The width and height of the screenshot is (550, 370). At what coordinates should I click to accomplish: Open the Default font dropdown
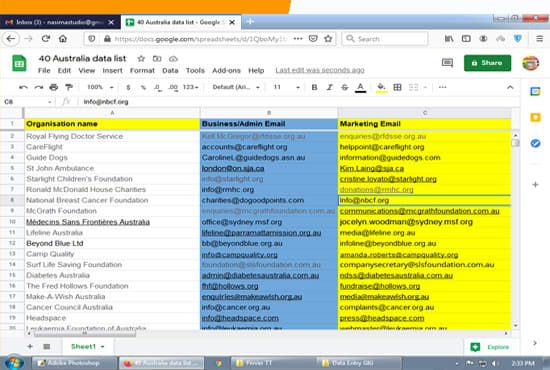point(236,87)
